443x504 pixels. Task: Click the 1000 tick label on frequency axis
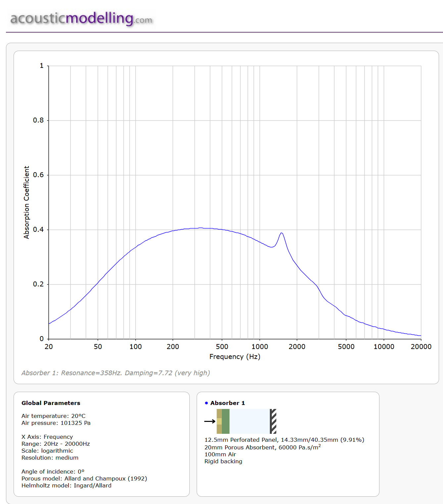[x=260, y=347]
